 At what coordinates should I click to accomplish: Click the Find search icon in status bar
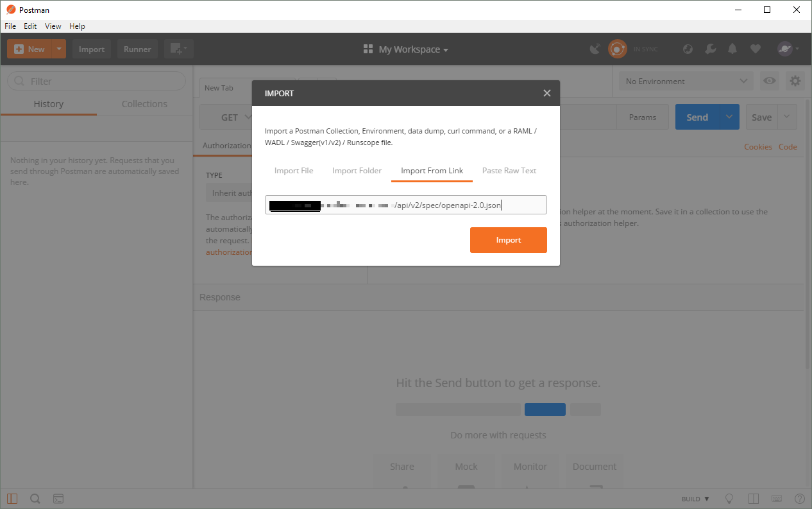click(x=35, y=499)
